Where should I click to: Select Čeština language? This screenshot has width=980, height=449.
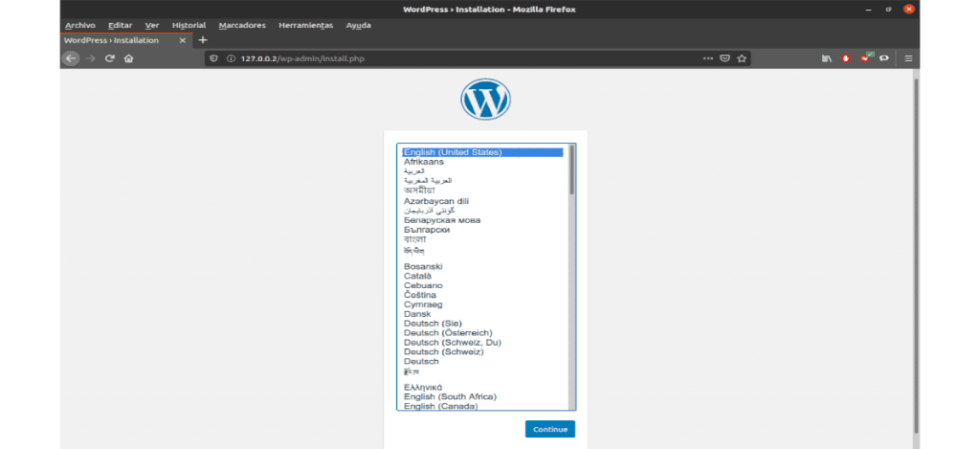click(485, 295)
